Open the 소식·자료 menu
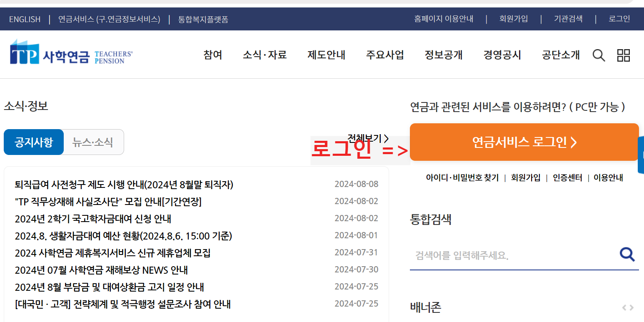Viewport: 644px width, 322px height. click(x=265, y=55)
